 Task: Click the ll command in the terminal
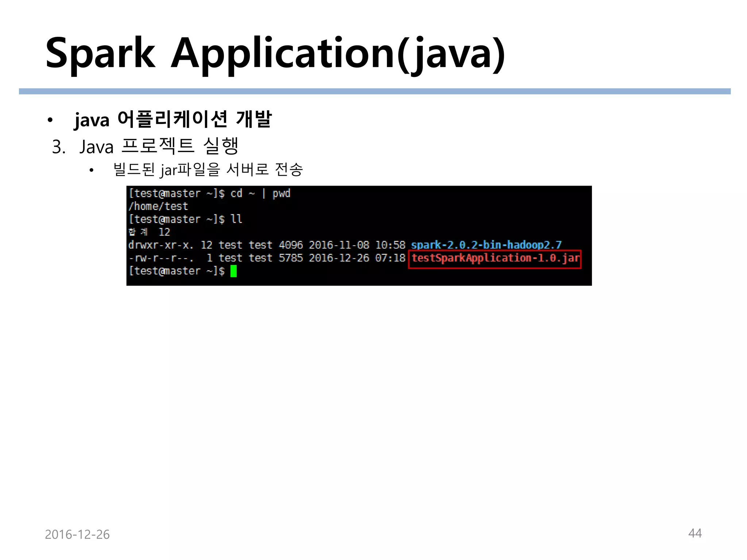point(236,219)
